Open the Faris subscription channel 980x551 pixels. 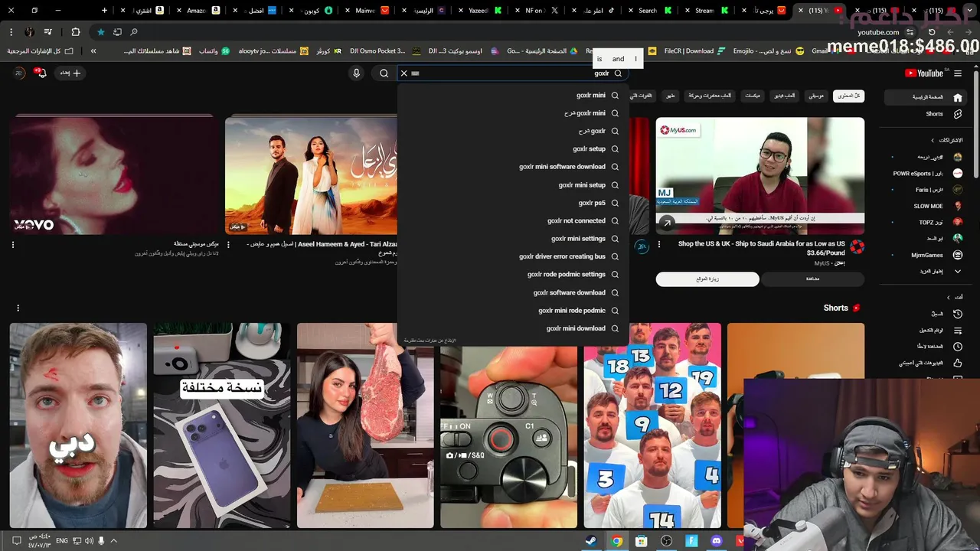[934, 190]
